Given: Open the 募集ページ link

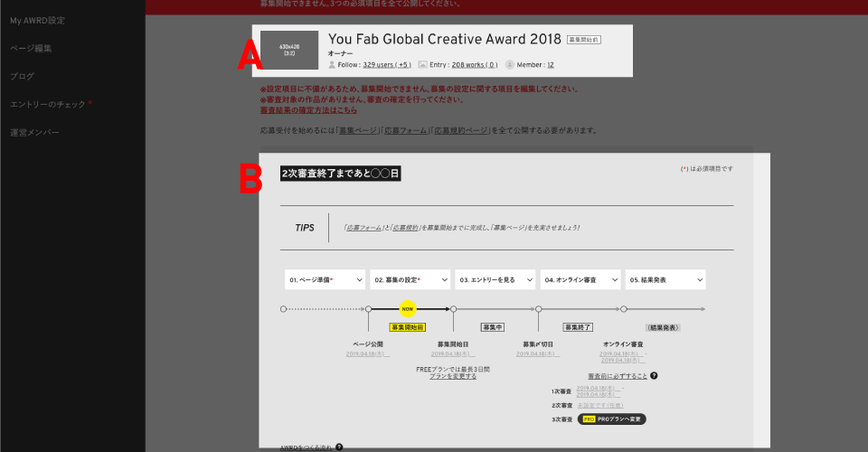Looking at the screenshot, I should coord(358,130).
